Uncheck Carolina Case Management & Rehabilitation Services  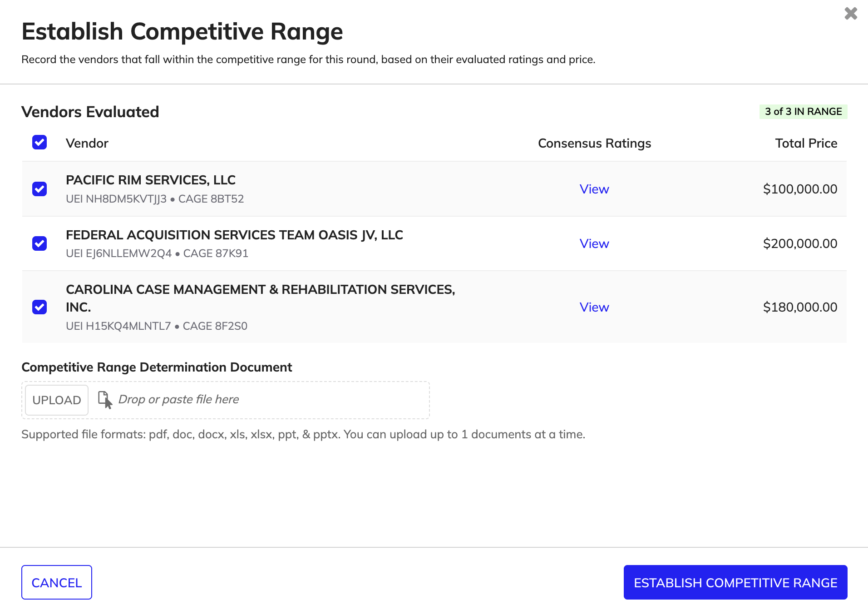[39, 307]
